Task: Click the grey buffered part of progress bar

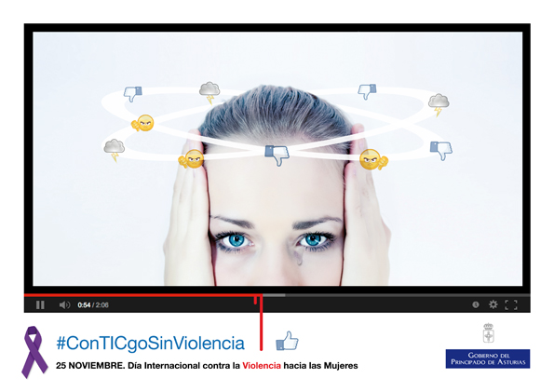Action: (274, 295)
